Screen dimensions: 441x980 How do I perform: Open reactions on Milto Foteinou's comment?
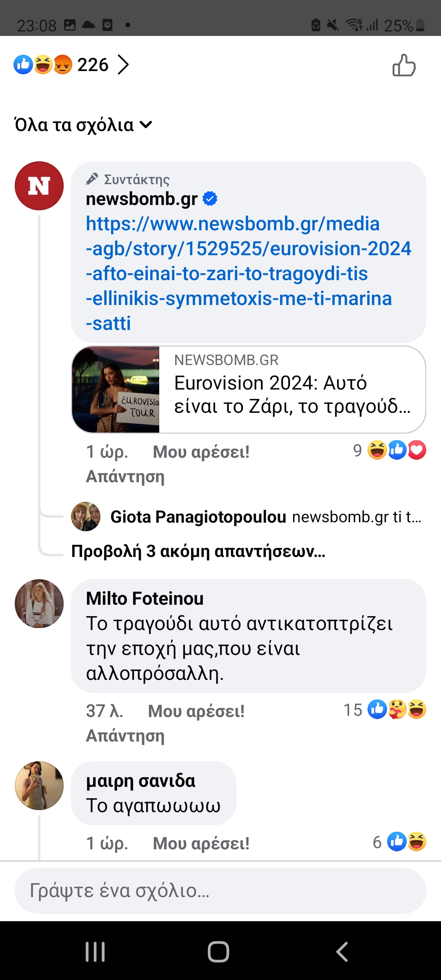[x=385, y=710]
